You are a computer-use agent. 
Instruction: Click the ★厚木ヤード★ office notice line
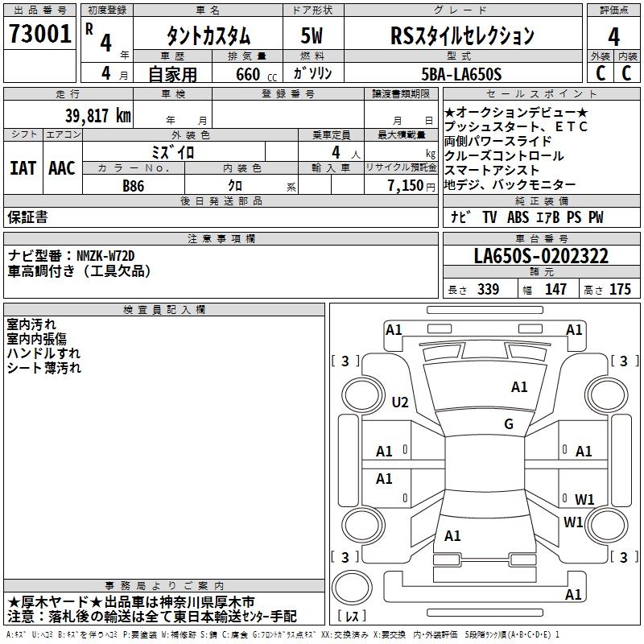tap(131, 602)
